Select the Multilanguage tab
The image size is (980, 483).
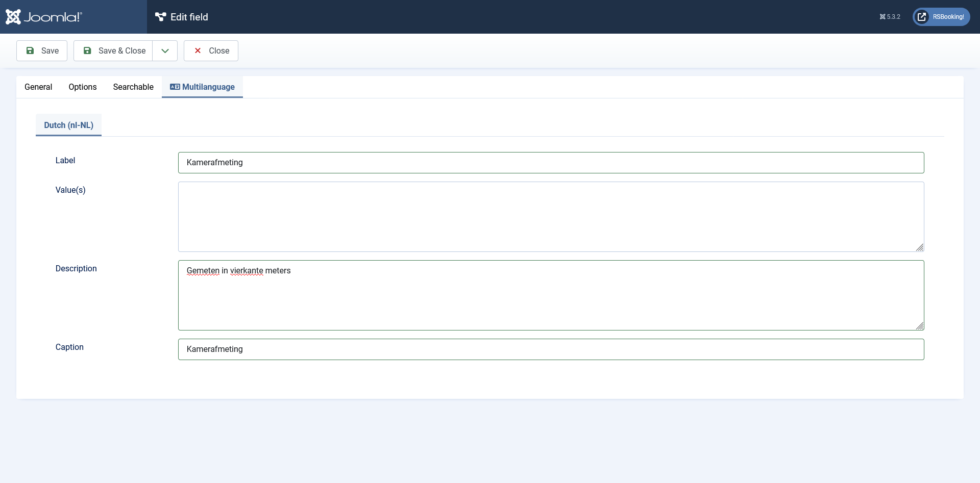pyautogui.click(x=202, y=87)
